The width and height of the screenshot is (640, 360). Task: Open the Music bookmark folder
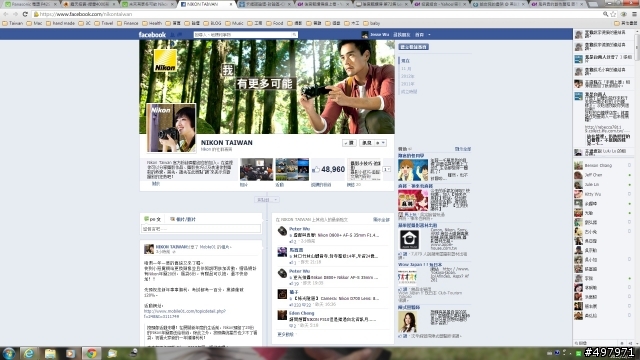point(234,23)
